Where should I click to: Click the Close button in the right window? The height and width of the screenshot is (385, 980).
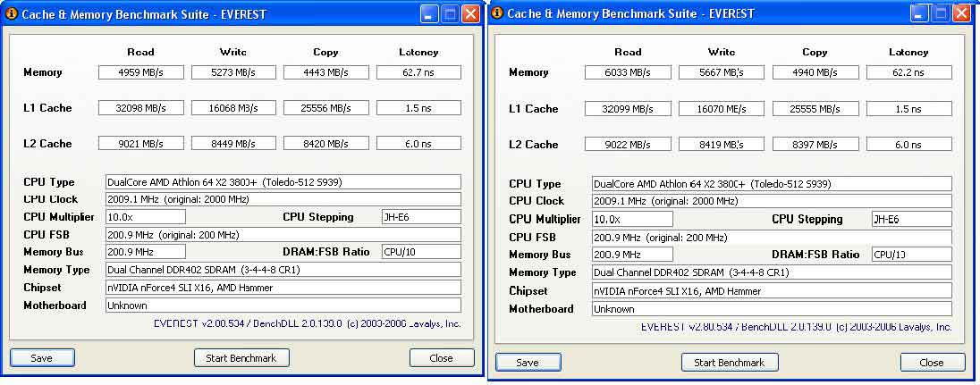(932, 362)
